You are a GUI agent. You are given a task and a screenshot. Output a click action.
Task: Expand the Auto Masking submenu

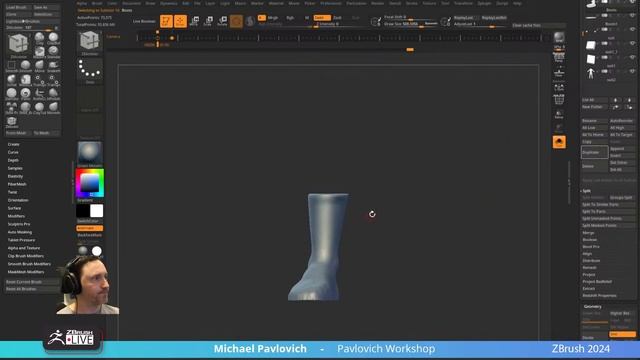point(20,232)
